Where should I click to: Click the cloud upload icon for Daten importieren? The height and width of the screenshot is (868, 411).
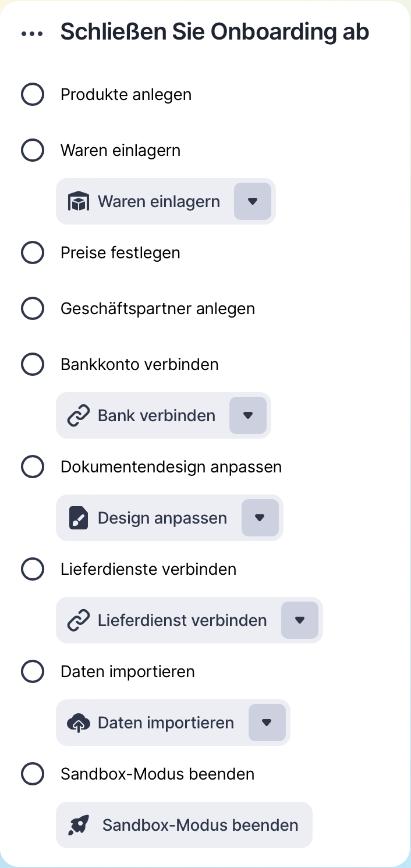(x=79, y=723)
